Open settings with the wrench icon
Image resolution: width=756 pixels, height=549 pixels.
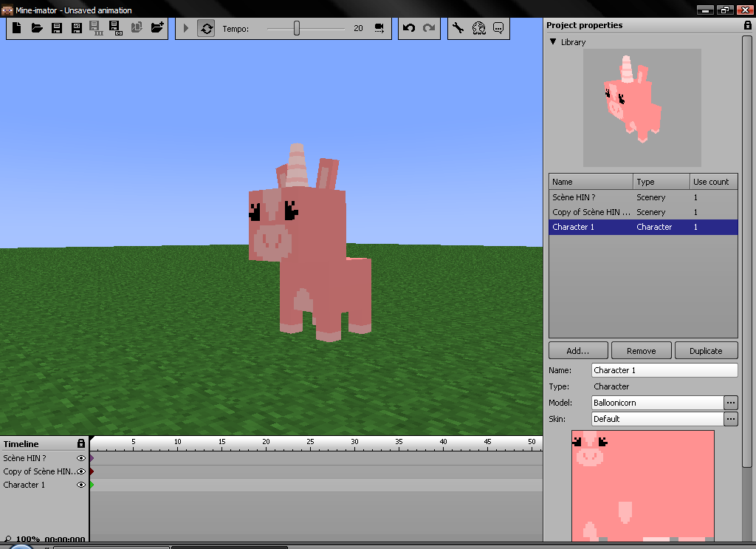458,28
